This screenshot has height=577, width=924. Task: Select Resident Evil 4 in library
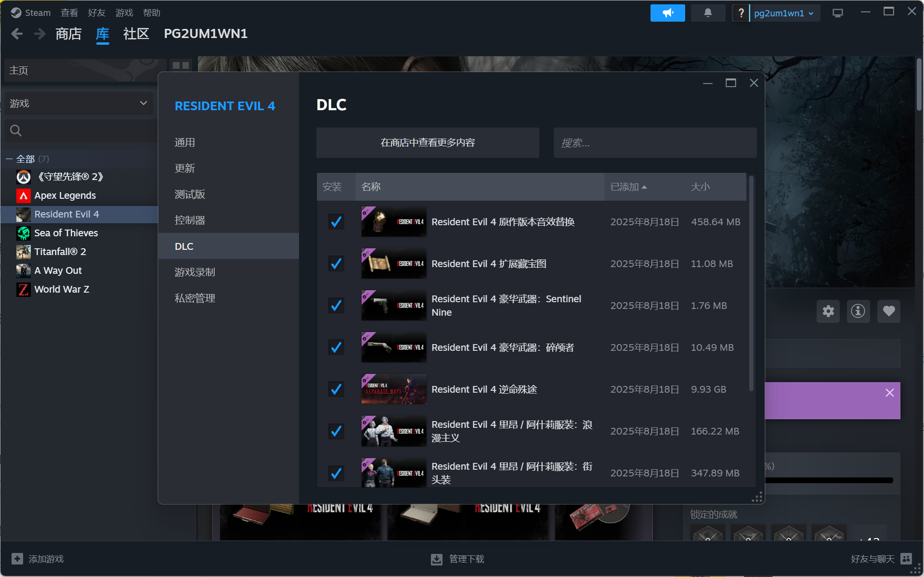pyautogui.click(x=79, y=215)
